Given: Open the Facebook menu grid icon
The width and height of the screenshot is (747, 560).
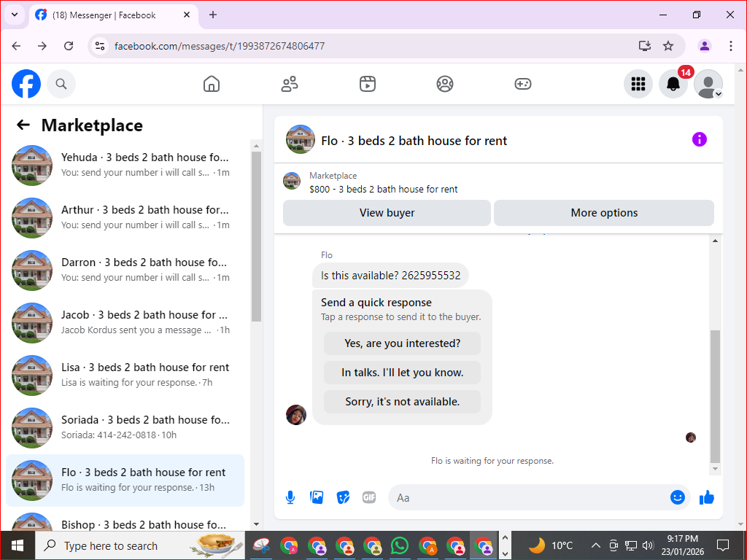Looking at the screenshot, I should [x=638, y=84].
